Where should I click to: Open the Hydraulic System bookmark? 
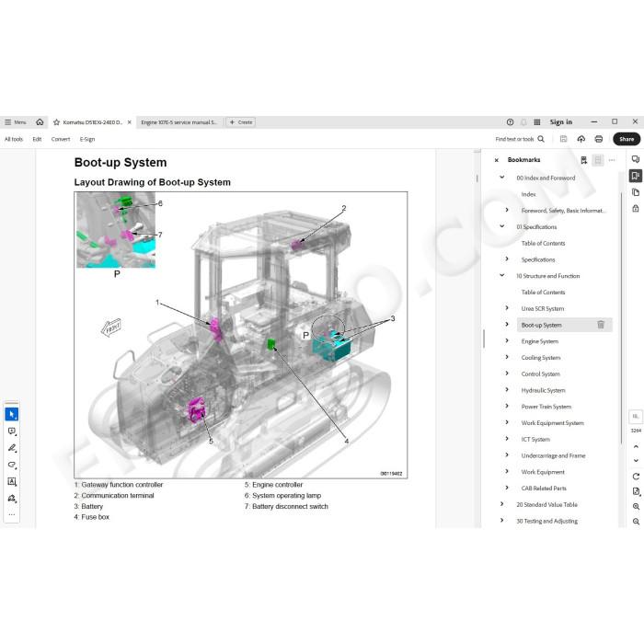pos(543,391)
